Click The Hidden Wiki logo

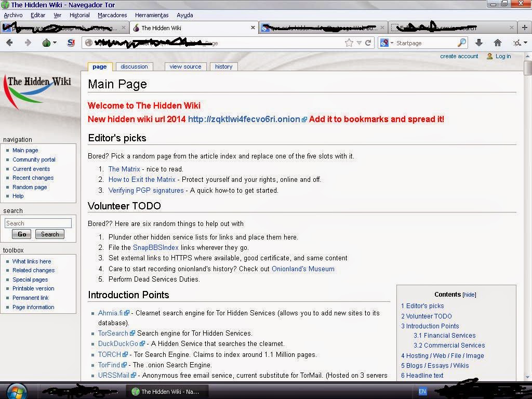pos(38,91)
